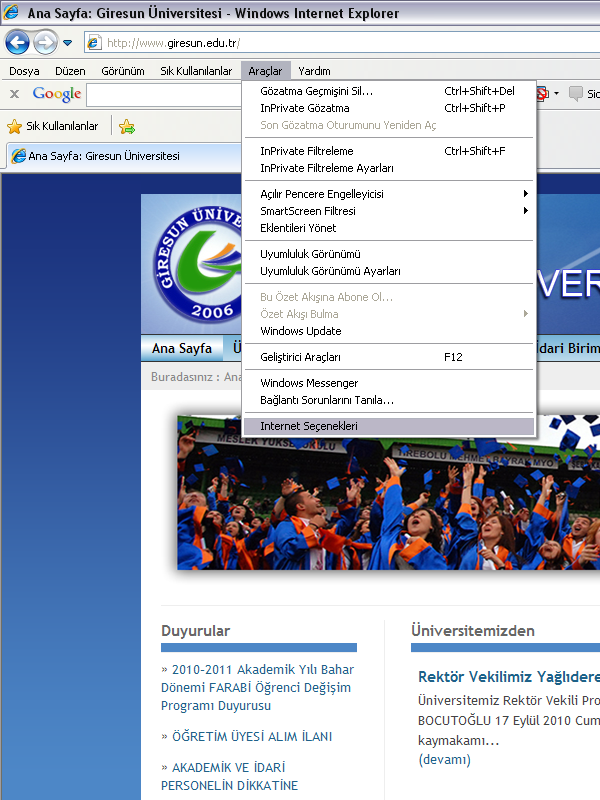
Task: Click the add to favorites bar icon
Action: coord(127,126)
